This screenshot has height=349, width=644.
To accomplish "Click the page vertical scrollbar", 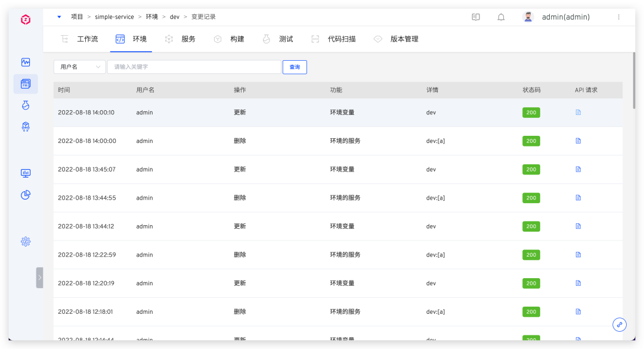I will [x=634, y=80].
